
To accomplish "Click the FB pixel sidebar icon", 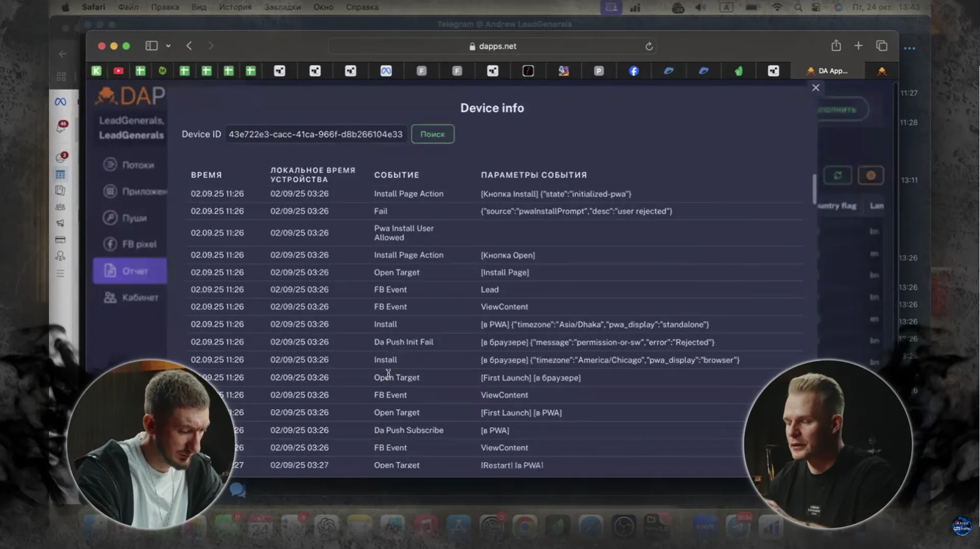I will (x=110, y=244).
